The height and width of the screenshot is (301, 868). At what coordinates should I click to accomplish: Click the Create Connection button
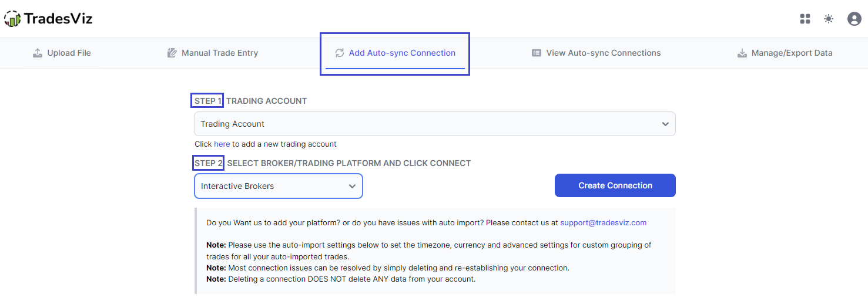tap(615, 185)
